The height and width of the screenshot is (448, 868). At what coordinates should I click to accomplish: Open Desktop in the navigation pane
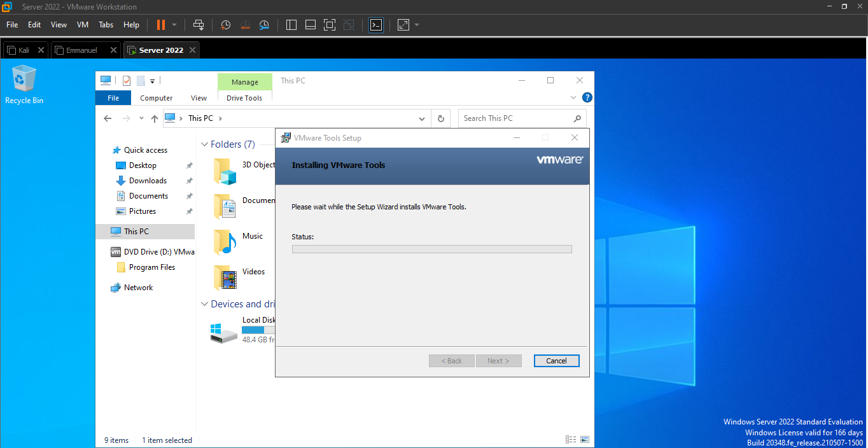coord(143,165)
